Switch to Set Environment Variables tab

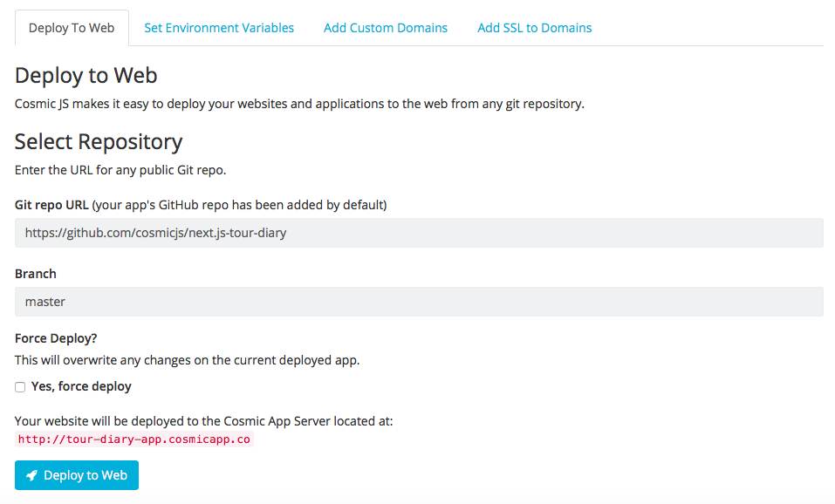pos(219,28)
